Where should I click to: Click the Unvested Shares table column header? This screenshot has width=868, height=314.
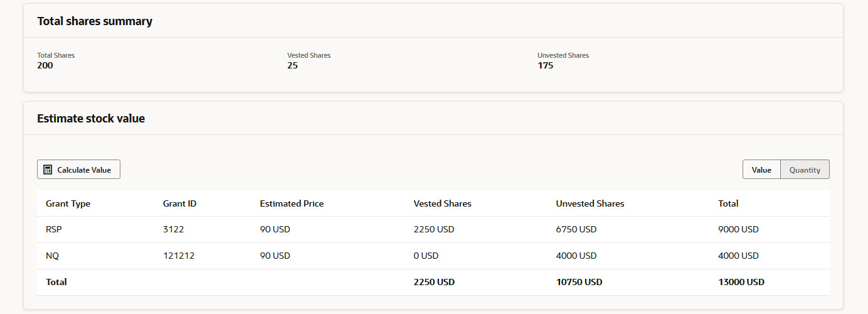[590, 203]
